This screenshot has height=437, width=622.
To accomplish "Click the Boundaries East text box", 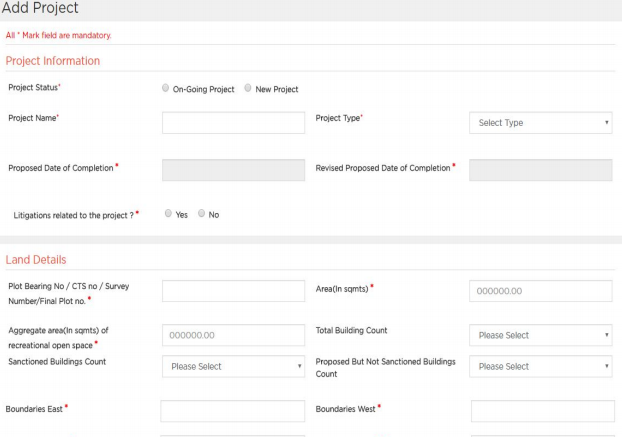I will click(233, 411).
